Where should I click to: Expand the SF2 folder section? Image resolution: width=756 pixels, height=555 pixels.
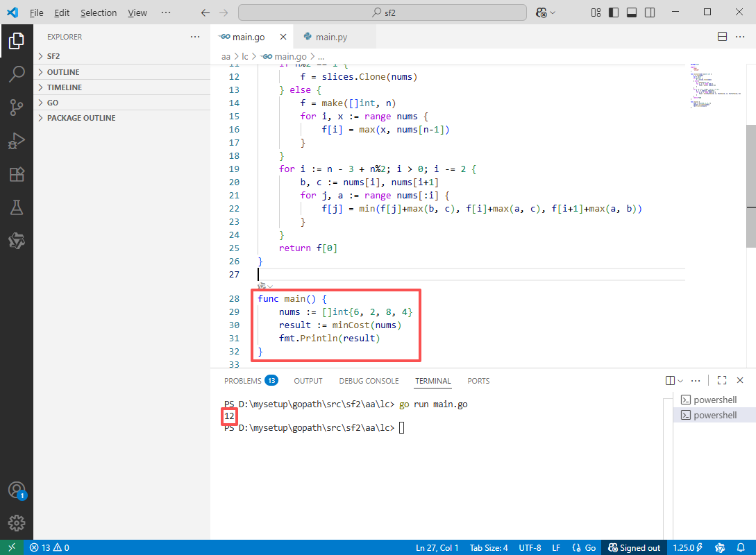coord(121,56)
